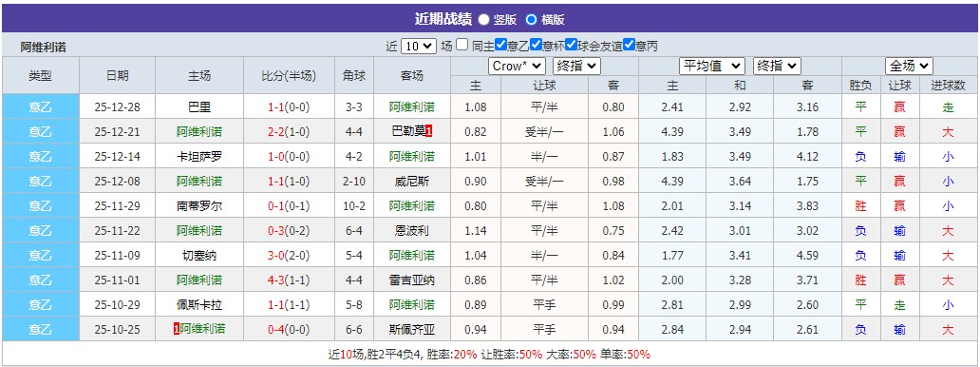980x367 pixels.
Task: Click the 阿维利诺 team title at top left
Action: pyautogui.click(x=43, y=47)
